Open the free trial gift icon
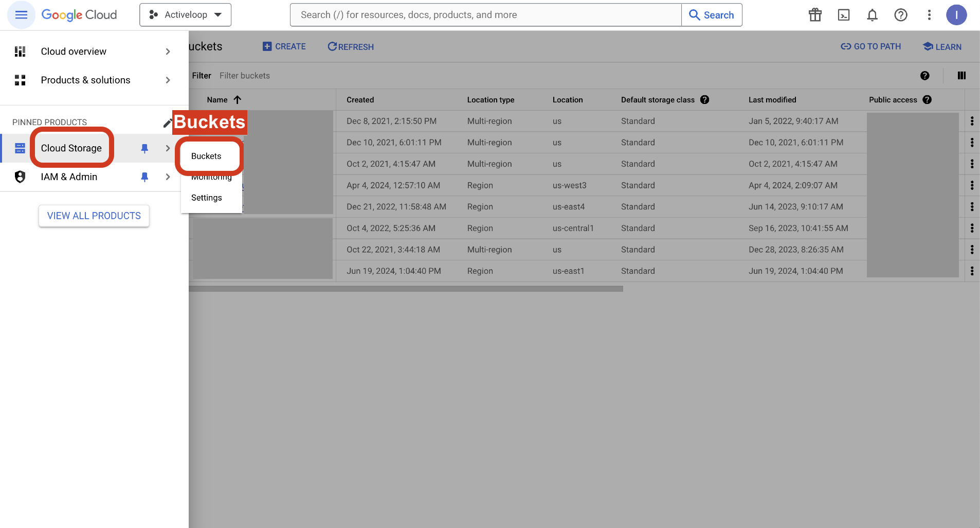This screenshot has width=980, height=528. pyautogui.click(x=815, y=15)
